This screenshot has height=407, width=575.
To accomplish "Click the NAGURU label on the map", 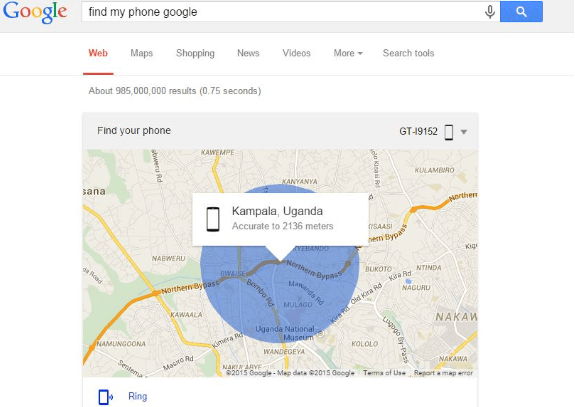I will click(416, 288).
